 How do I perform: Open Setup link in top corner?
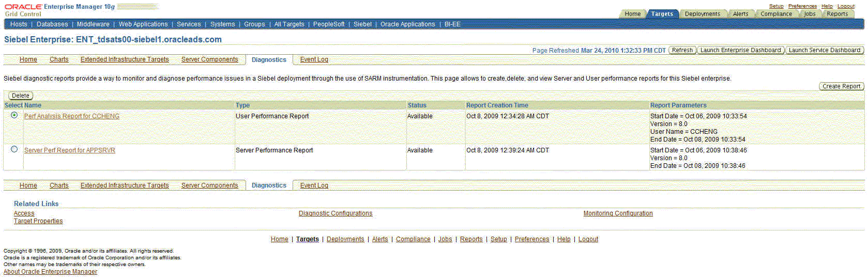tap(776, 6)
